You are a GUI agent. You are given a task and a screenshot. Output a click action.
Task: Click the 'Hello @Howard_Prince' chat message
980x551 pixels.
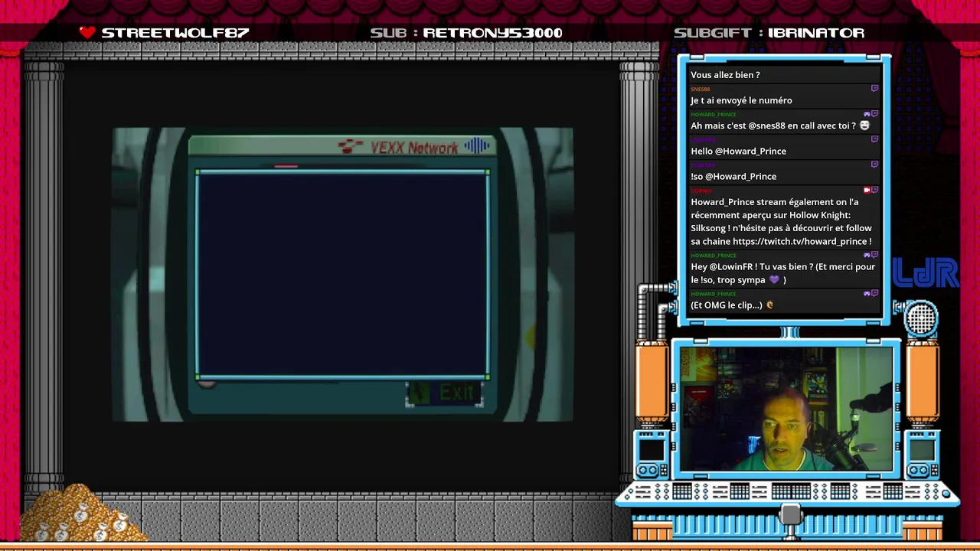[x=738, y=151]
